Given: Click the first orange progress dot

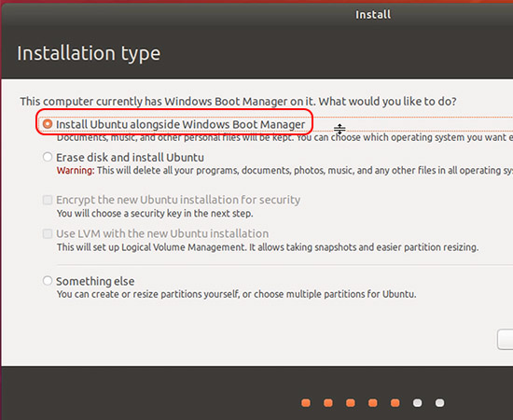Looking at the screenshot, I should click(306, 403).
